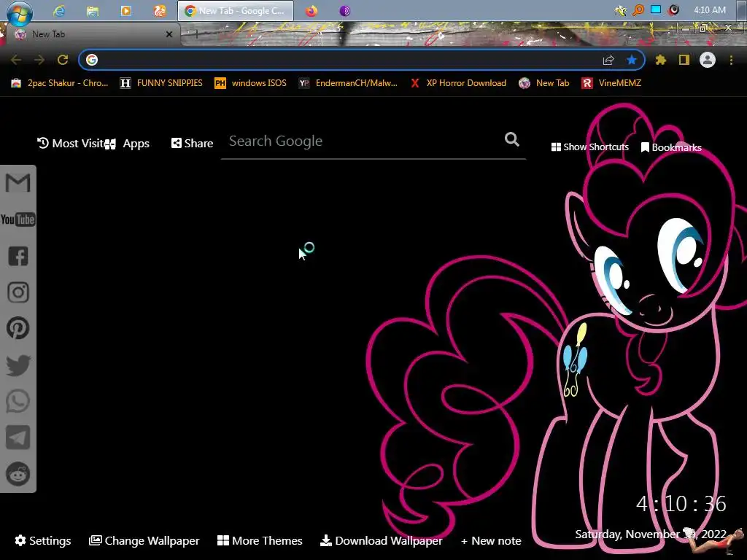The width and height of the screenshot is (747, 560).
Task: Open Pinterest sidebar shortcut
Action: coord(18,328)
